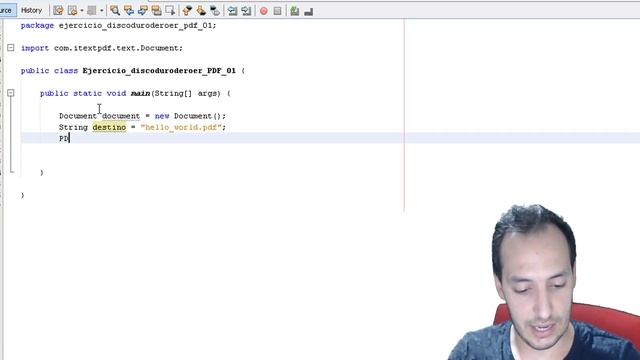Jump to last edit location icon

(x=58, y=11)
